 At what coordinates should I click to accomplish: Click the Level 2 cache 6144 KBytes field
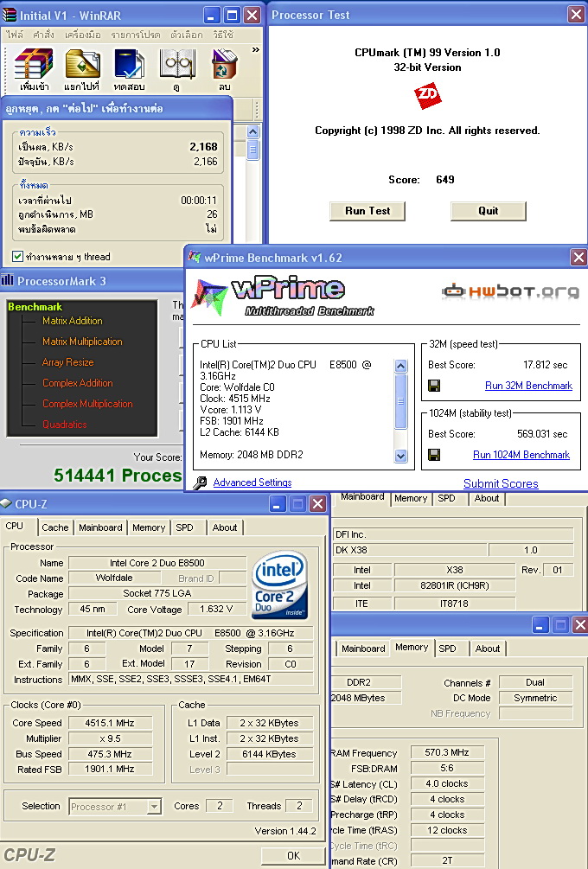(x=269, y=754)
